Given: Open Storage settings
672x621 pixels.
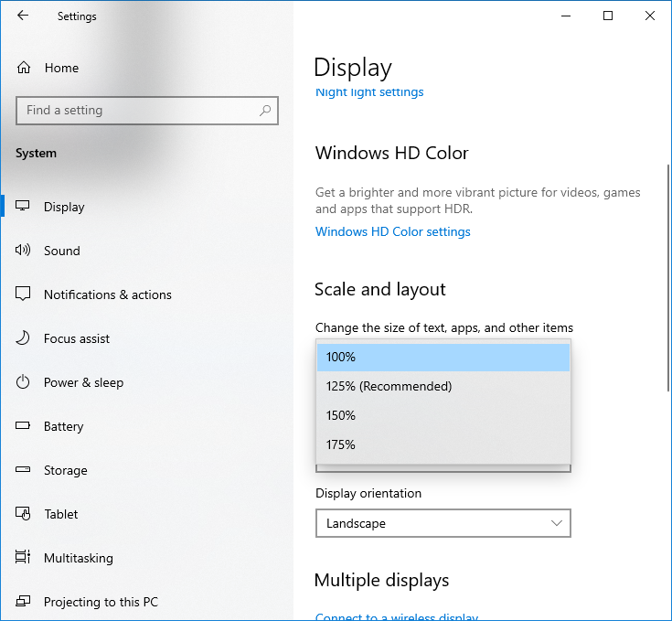Looking at the screenshot, I should click(x=146, y=470).
